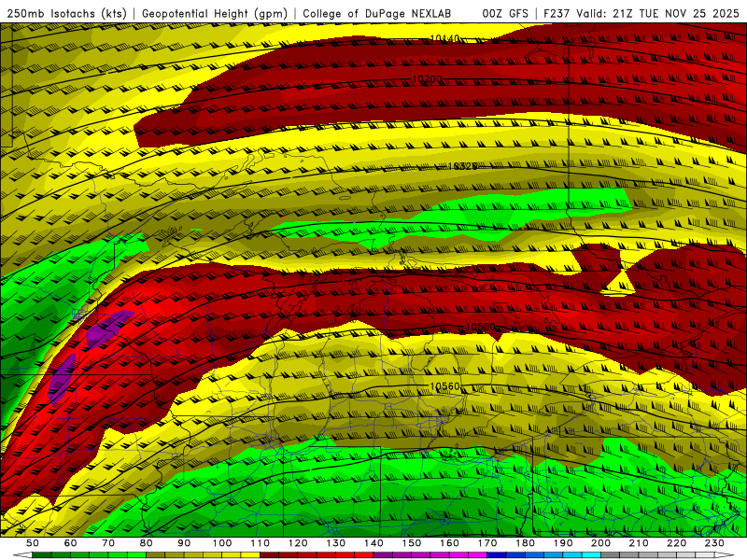Click the 120 value on the color scale

point(298,543)
